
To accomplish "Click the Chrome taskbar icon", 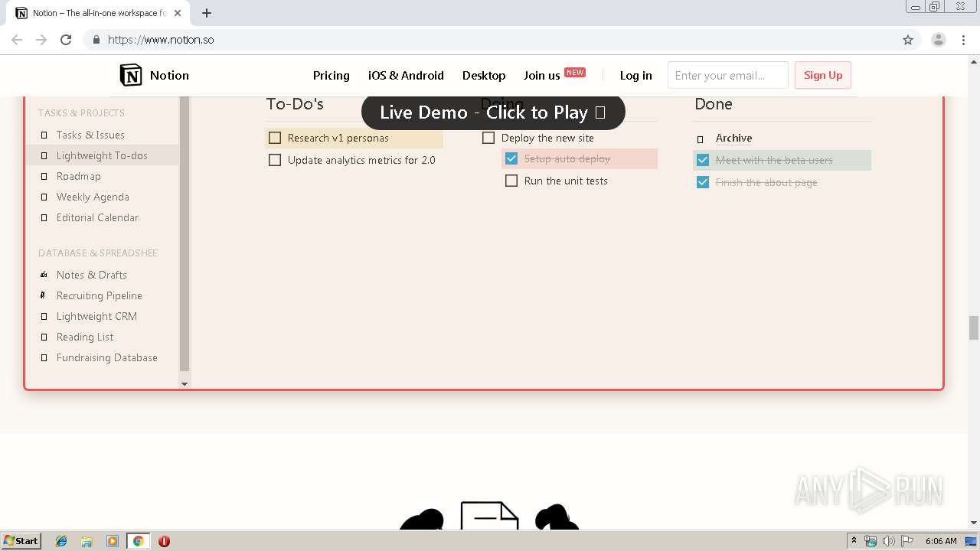I will 139,541.
